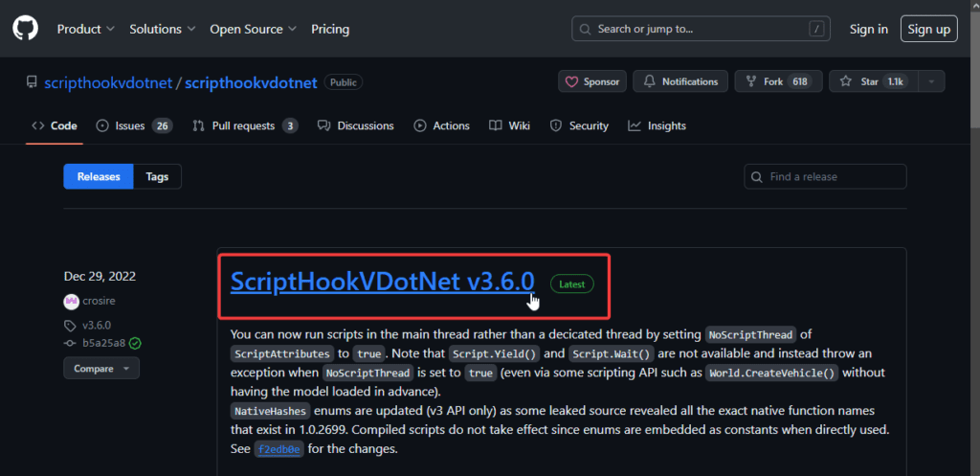Open the star lists dropdown arrow
The height and width of the screenshot is (476, 980).
pyautogui.click(x=932, y=82)
